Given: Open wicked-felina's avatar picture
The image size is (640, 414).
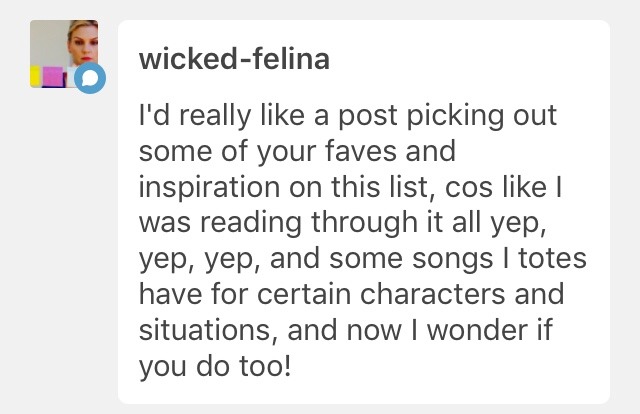Looking at the screenshot, I should [x=62, y=48].
